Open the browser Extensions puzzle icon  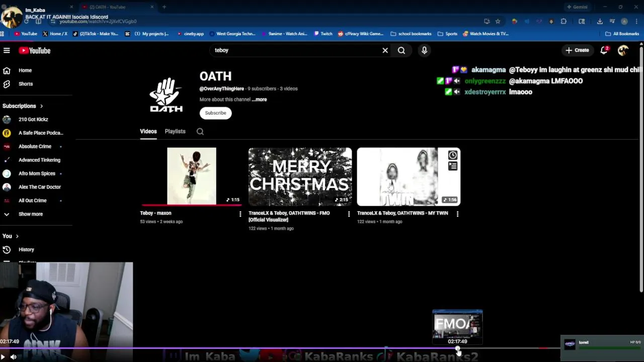tap(563, 21)
